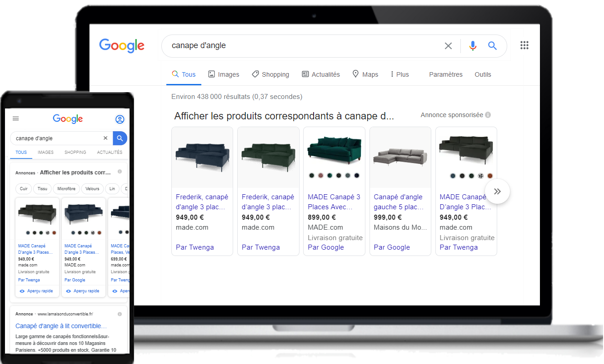Open the light grey corner sofa image on the laptop
The image size is (604, 364).
click(400, 157)
